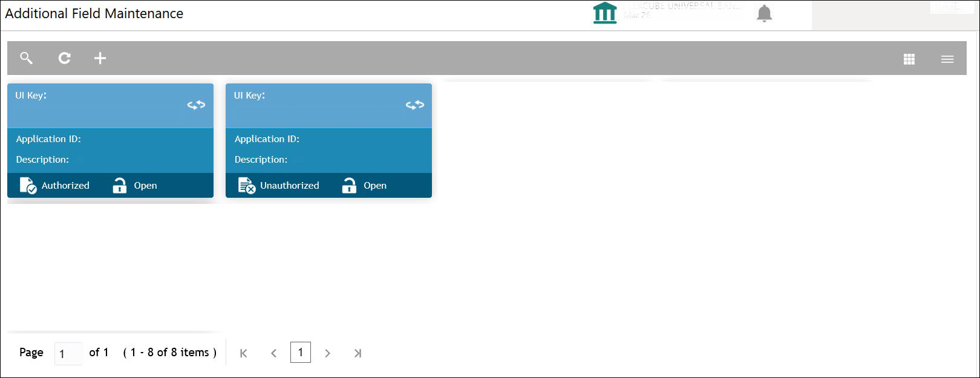Click the open lock on Authorized card

(119, 186)
